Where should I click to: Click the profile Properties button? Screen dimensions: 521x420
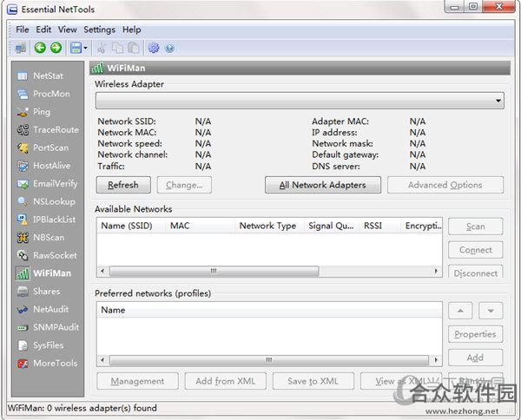click(x=476, y=334)
